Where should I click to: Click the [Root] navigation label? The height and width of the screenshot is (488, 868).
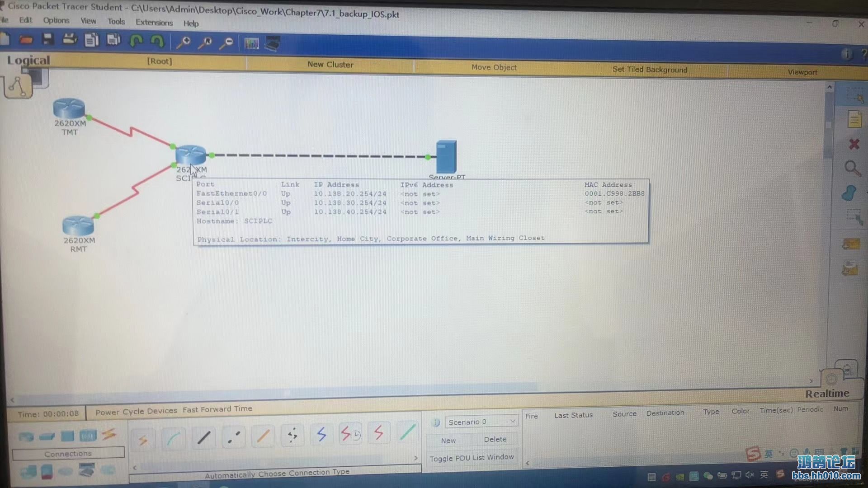click(159, 61)
